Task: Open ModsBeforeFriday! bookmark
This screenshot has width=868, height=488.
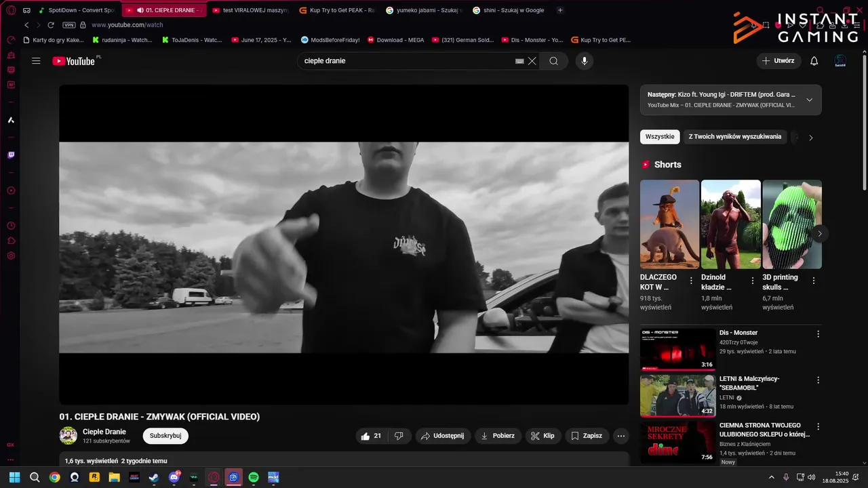Action: (x=330, y=40)
